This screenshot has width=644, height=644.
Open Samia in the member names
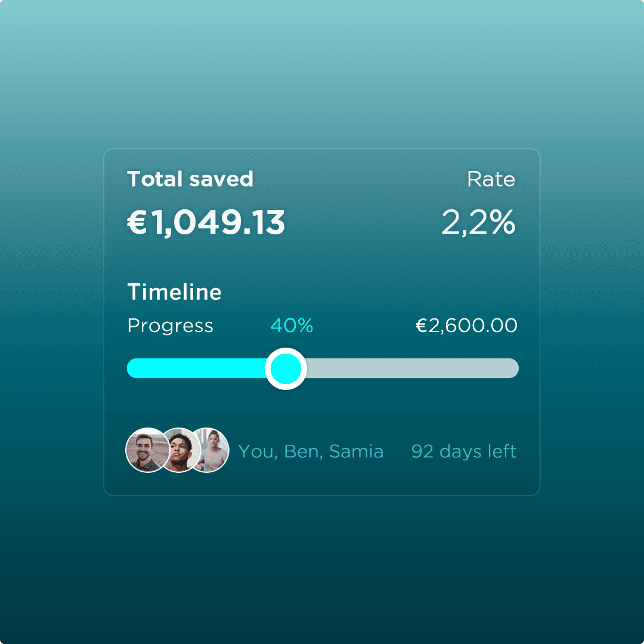pos(356,451)
